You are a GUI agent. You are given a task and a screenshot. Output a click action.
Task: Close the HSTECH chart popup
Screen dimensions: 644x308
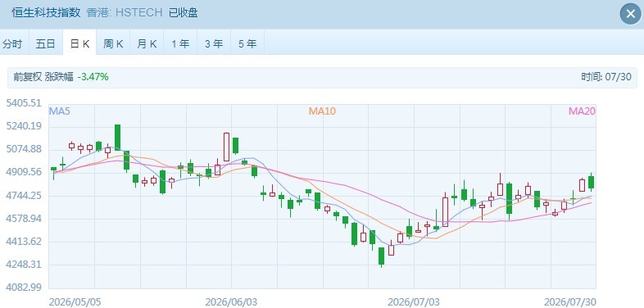[630, 14]
